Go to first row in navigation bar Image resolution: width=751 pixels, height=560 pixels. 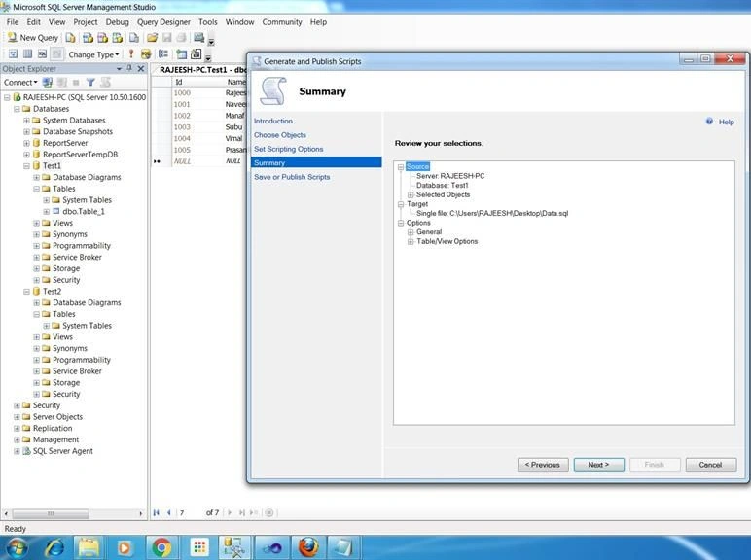(157, 512)
